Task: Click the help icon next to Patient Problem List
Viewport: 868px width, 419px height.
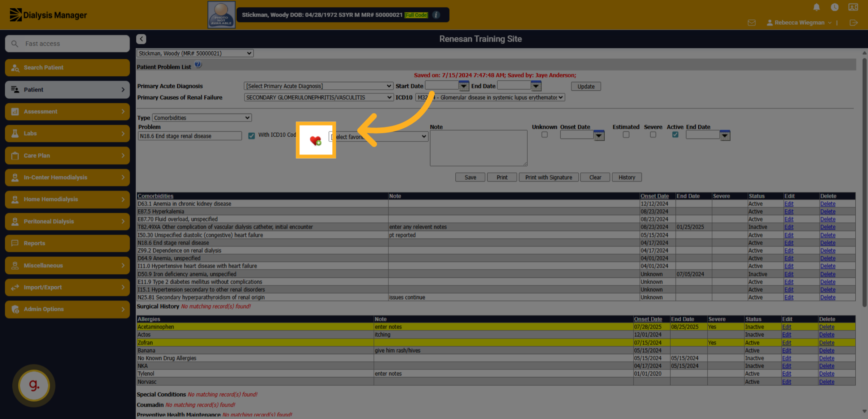Action: click(198, 65)
